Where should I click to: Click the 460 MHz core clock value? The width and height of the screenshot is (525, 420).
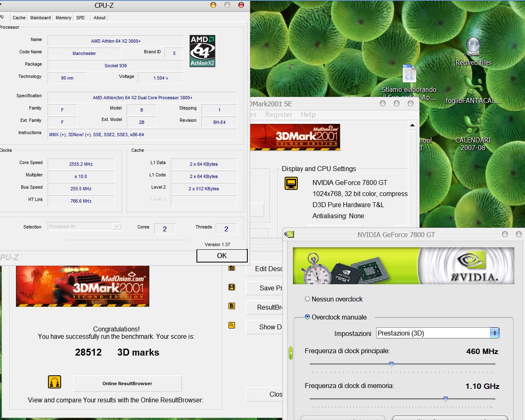(x=482, y=352)
